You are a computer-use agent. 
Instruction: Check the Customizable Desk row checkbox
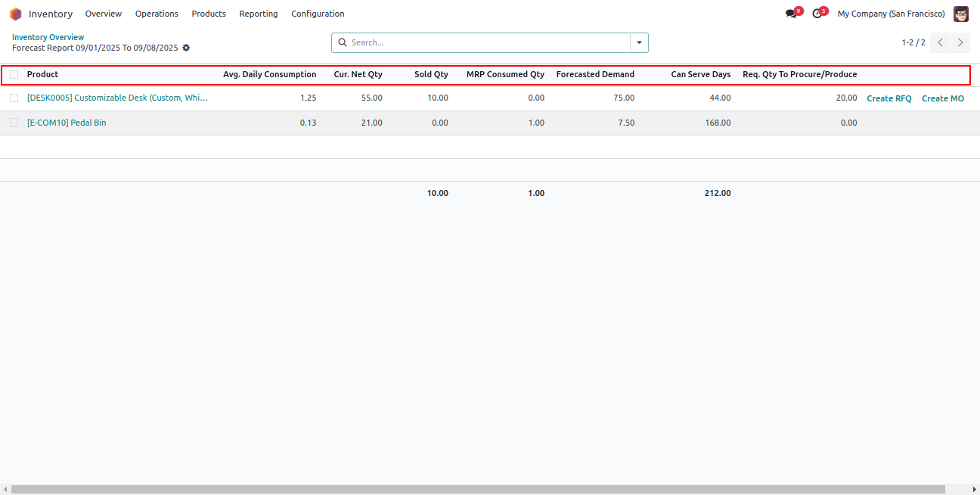[x=14, y=98]
